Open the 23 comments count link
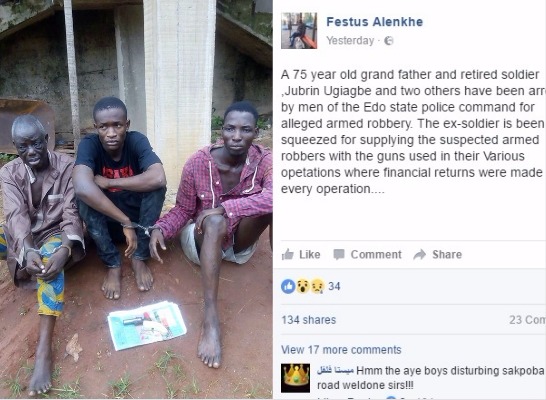546x400 pixels. pyautogui.click(x=527, y=320)
